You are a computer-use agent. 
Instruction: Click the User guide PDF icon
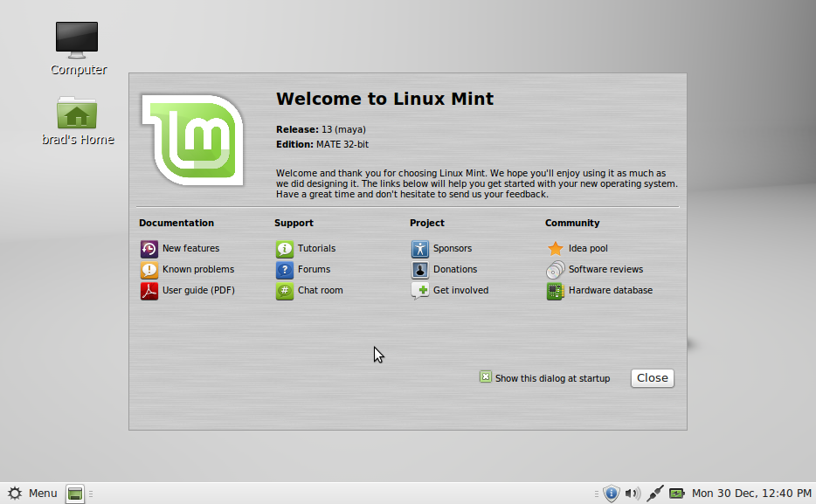click(x=149, y=291)
